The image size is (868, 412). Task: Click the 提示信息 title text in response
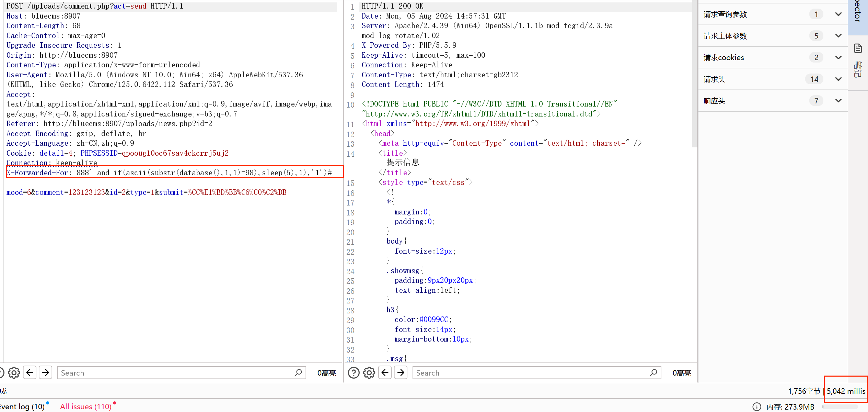pyautogui.click(x=403, y=162)
